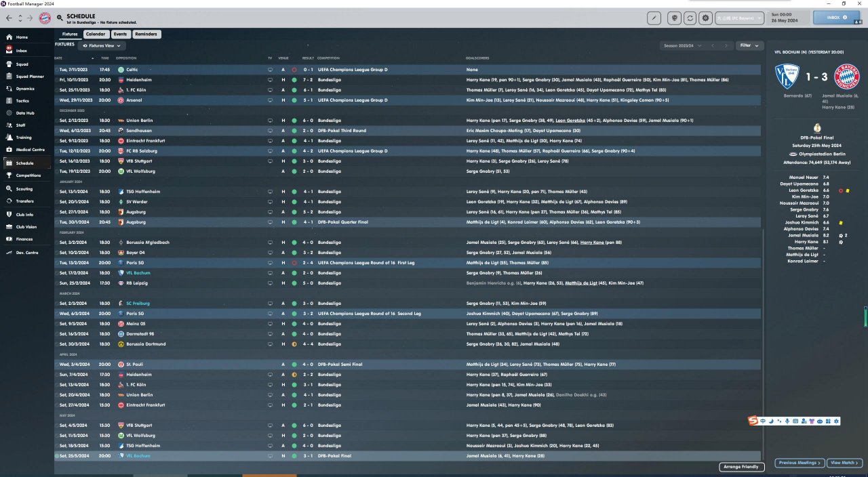Click the St. Pauli DFB-Pokal Semi Final row
Image resolution: width=868 pixels, height=477 pixels.
(408, 364)
